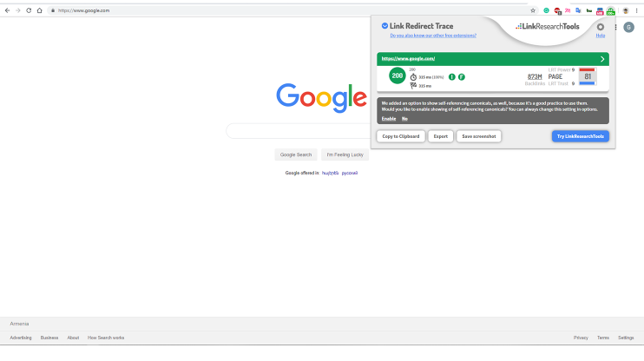This screenshot has height=361, width=644.
Task: Decline canonicals with the 'No' link
Action: (404, 119)
